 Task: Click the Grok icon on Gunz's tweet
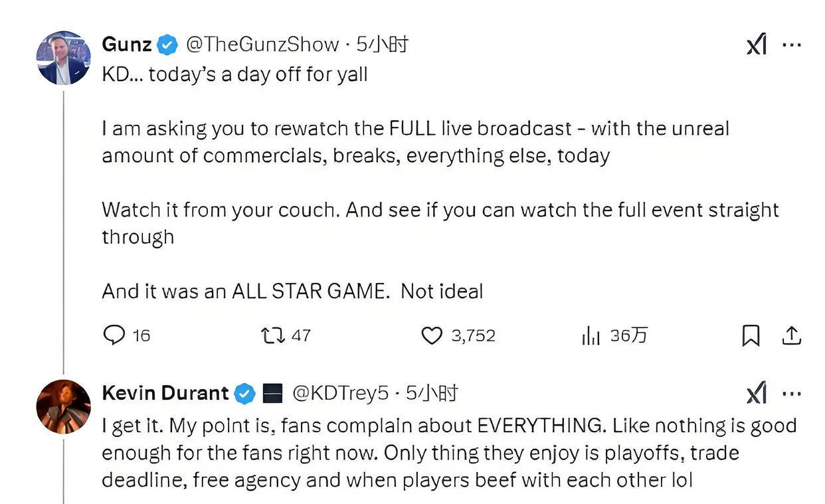click(757, 45)
